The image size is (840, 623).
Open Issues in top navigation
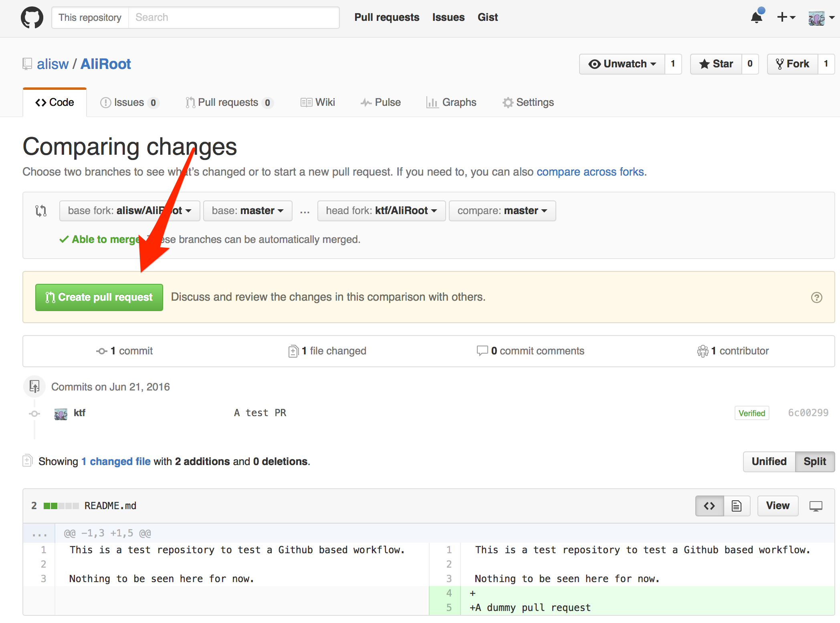(448, 17)
